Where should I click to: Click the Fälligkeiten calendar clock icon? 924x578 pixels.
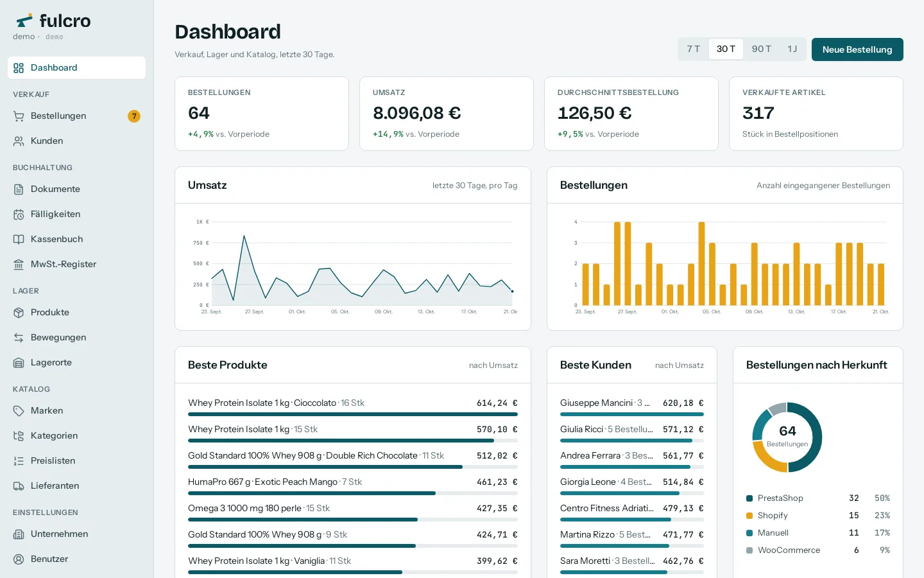(x=19, y=215)
